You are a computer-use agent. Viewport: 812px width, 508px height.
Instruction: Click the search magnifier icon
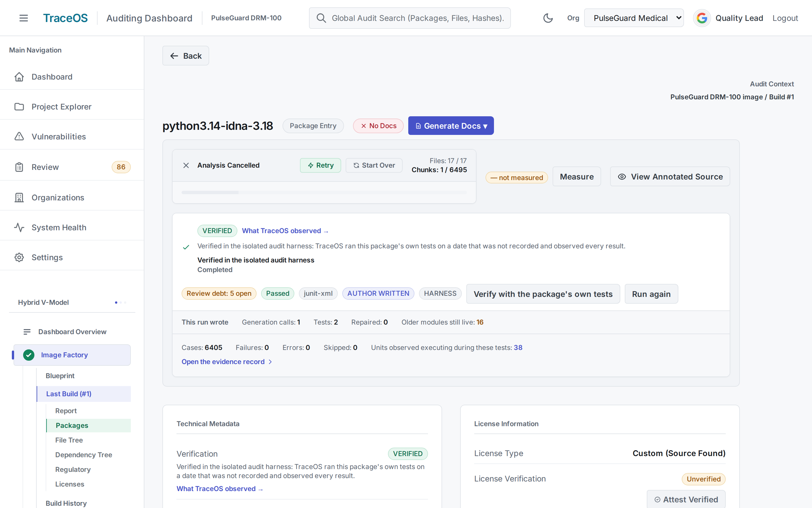click(x=321, y=18)
